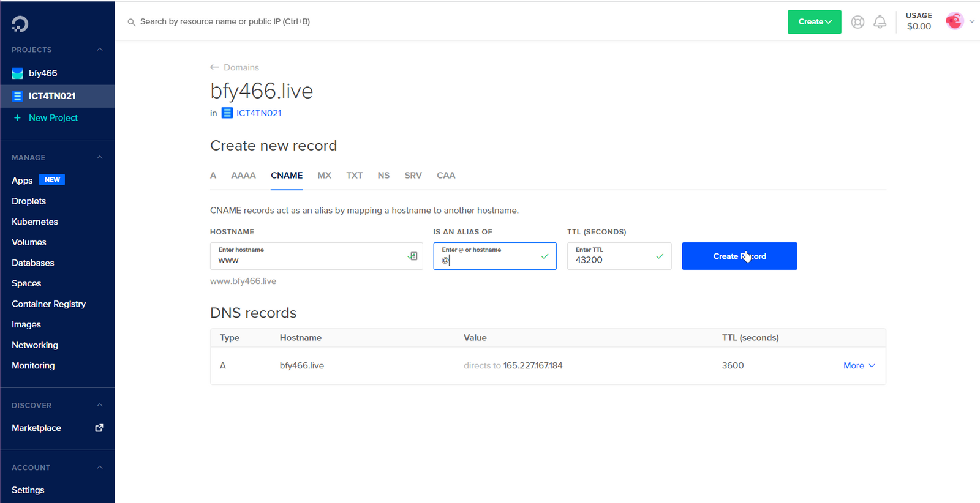Viewport: 980px width, 503px height.
Task: Switch to the MX record tab
Action: click(324, 176)
